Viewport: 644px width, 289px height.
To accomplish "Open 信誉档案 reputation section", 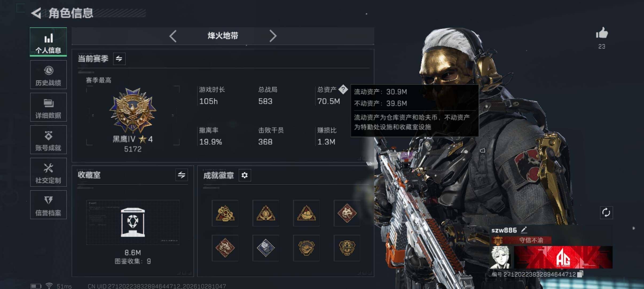I will click(x=48, y=205).
